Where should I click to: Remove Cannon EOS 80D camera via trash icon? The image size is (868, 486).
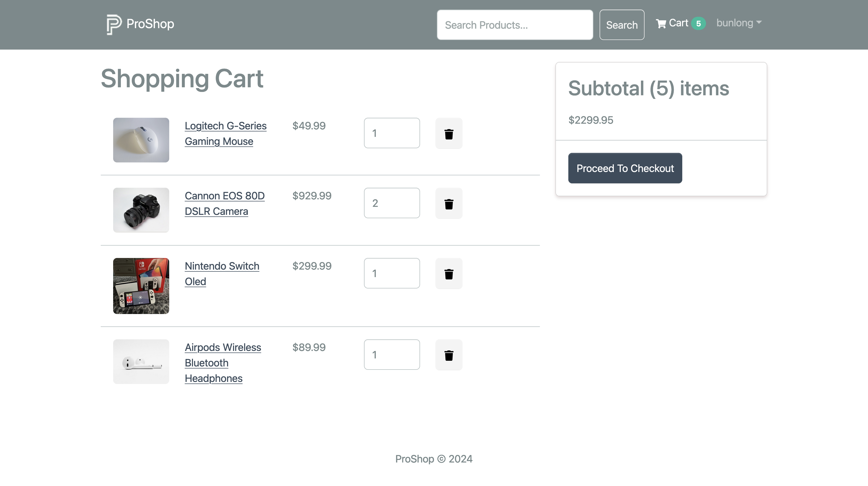pos(448,203)
